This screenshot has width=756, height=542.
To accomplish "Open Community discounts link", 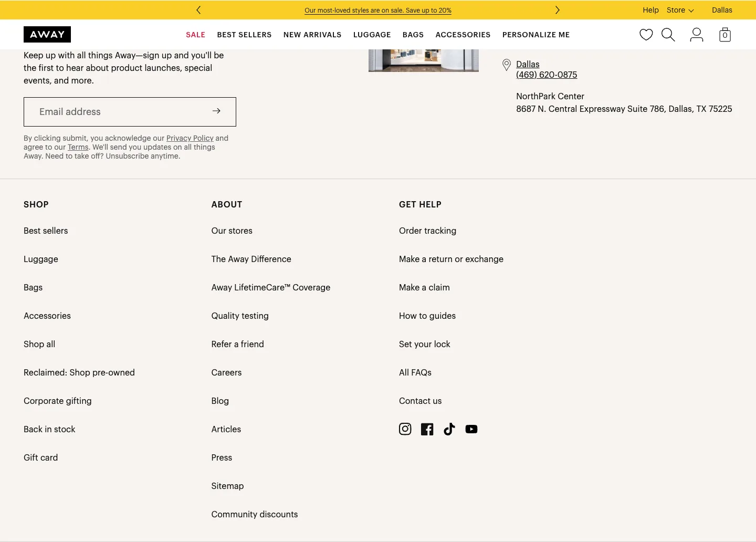I will pos(255,514).
